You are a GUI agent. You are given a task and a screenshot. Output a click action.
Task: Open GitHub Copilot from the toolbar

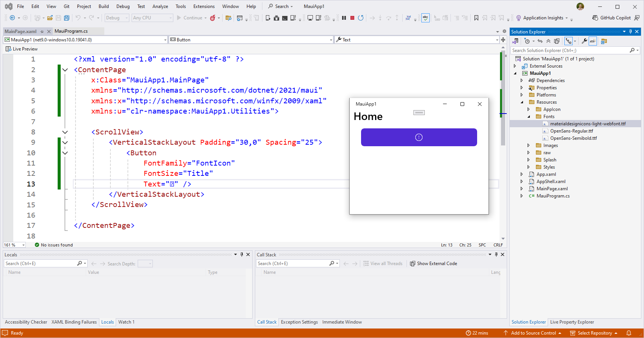[x=611, y=18]
